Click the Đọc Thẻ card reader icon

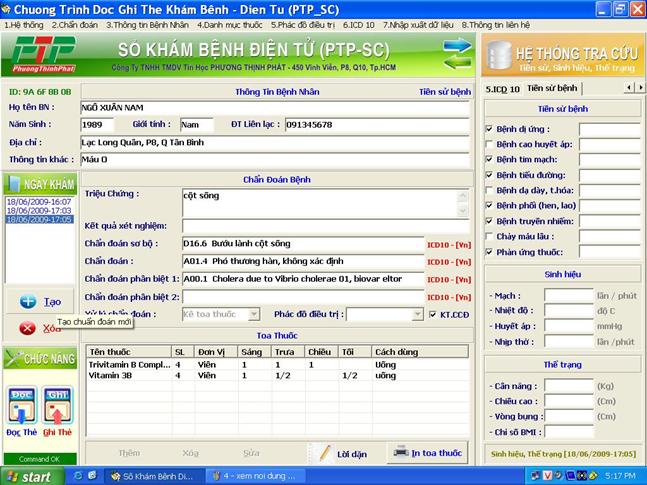click(x=21, y=404)
